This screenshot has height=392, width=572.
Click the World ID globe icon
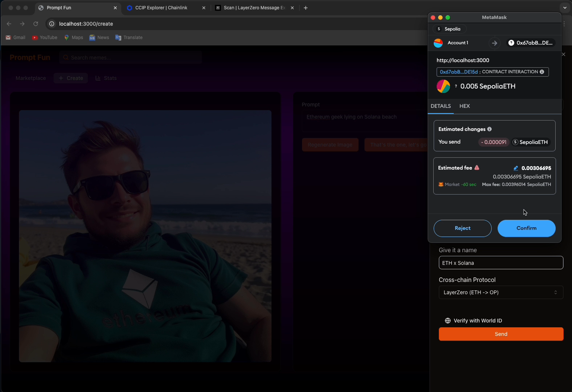(448, 320)
